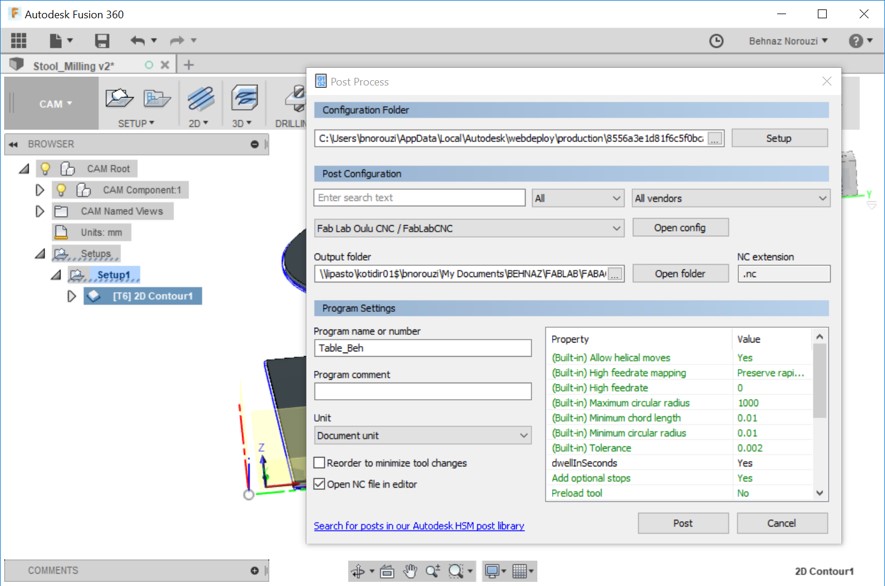Click the Setup button in Post Process
Screen dimensions: 885x586
click(779, 138)
